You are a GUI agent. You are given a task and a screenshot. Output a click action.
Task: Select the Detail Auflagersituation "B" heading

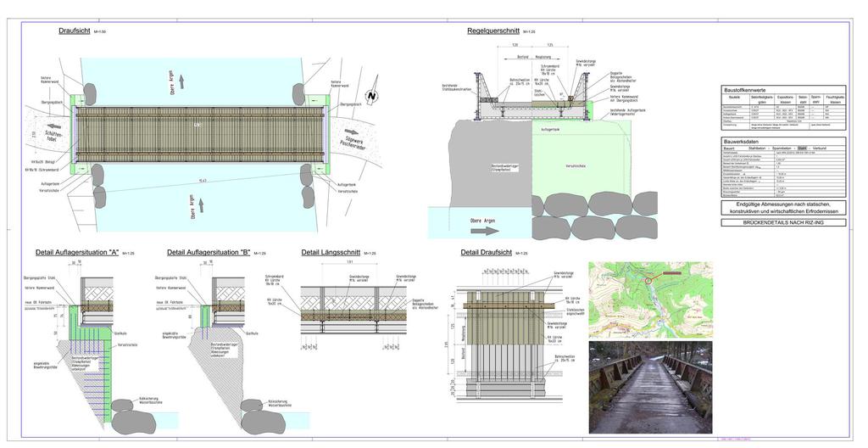point(209,252)
